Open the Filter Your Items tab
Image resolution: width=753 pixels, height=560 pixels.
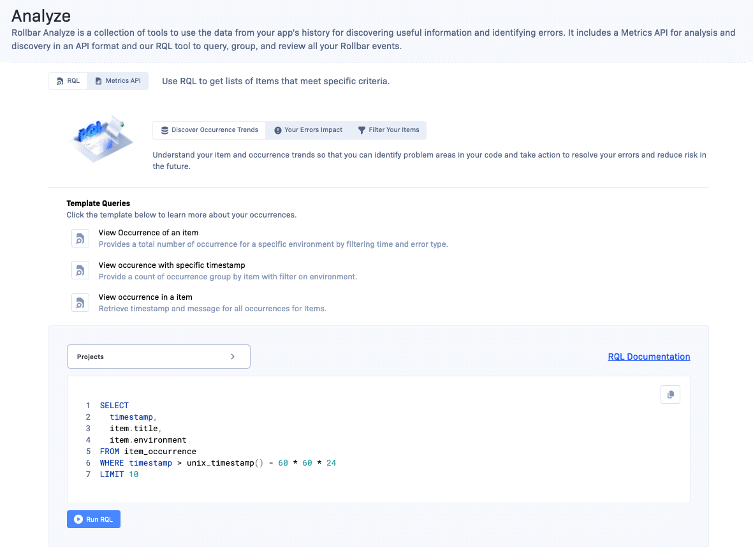coord(388,130)
